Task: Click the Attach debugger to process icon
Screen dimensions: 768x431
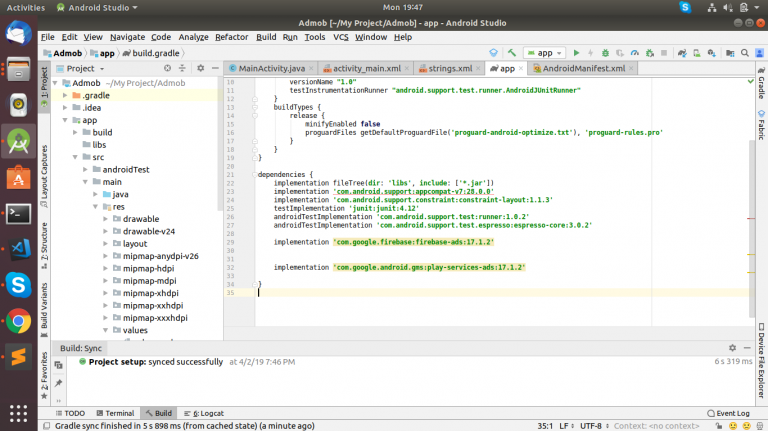Action: pyautogui.click(x=650, y=53)
